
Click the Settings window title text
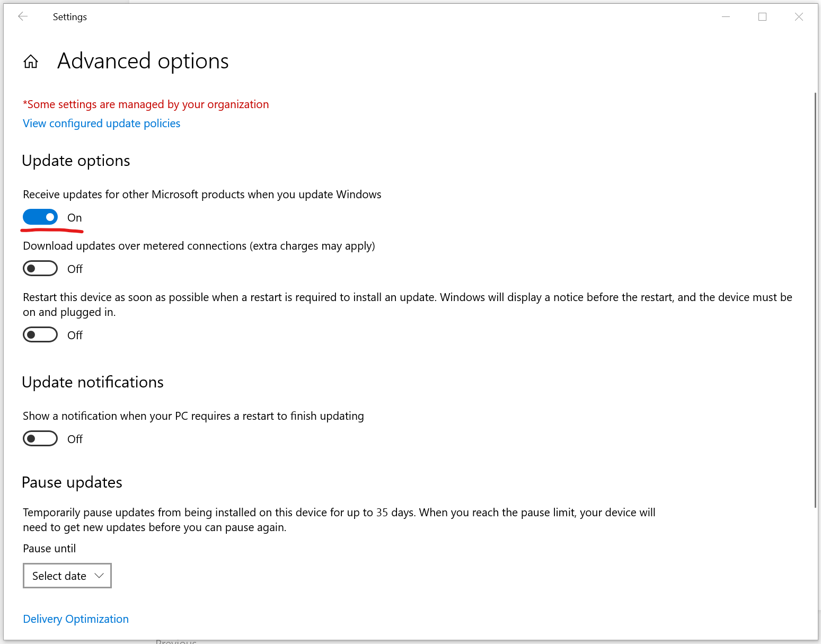70,17
